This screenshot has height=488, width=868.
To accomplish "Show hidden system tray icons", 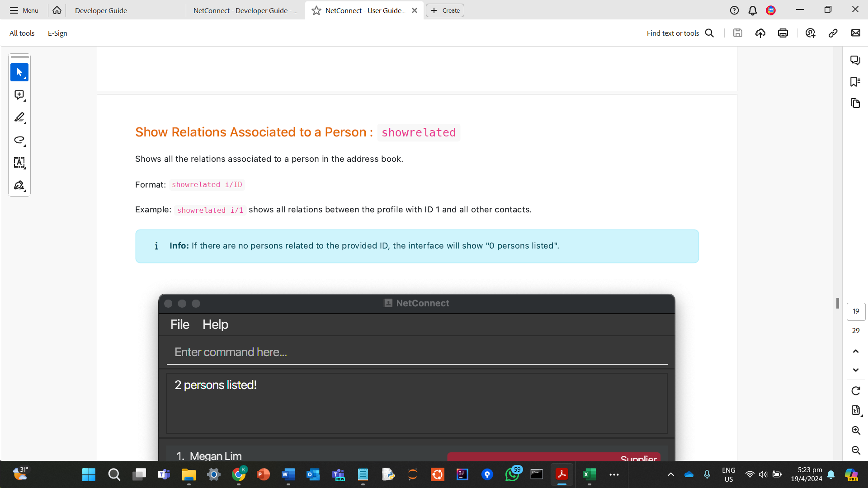I will click(671, 474).
